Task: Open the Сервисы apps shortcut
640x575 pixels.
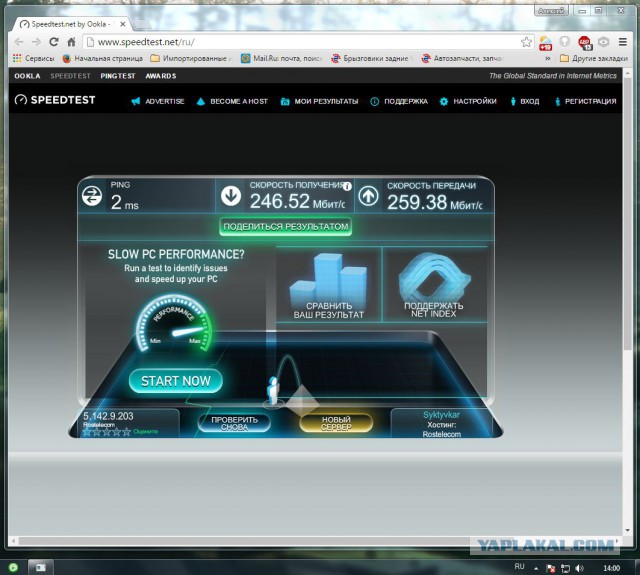Action: (x=33, y=58)
